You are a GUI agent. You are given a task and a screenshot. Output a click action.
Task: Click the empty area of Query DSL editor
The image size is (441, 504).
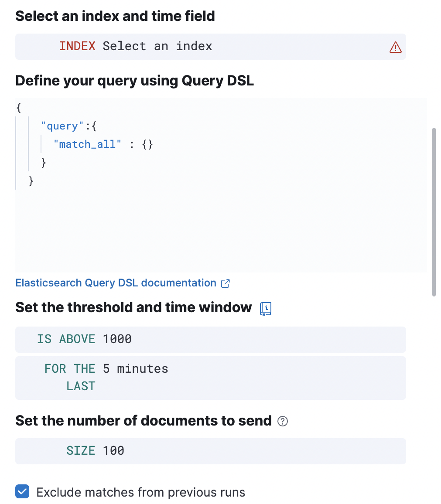(218, 231)
